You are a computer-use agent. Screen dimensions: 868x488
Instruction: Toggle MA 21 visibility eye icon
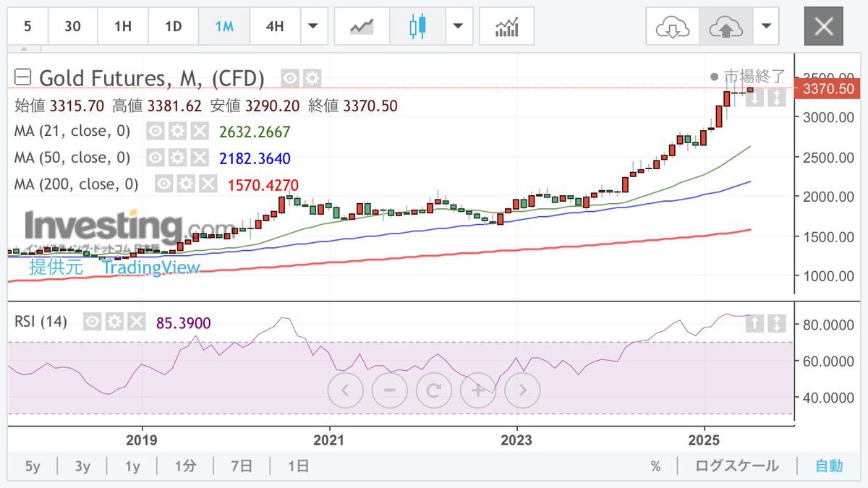(x=156, y=131)
